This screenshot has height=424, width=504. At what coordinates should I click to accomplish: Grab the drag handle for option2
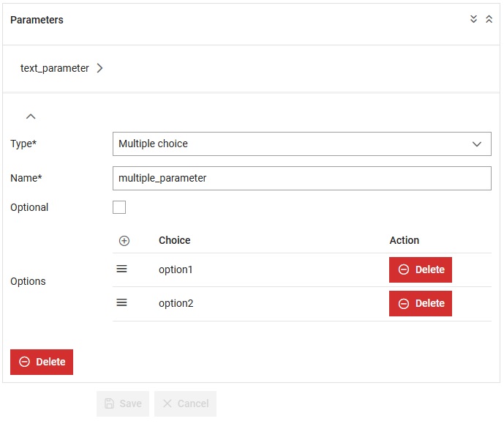(122, 303)
